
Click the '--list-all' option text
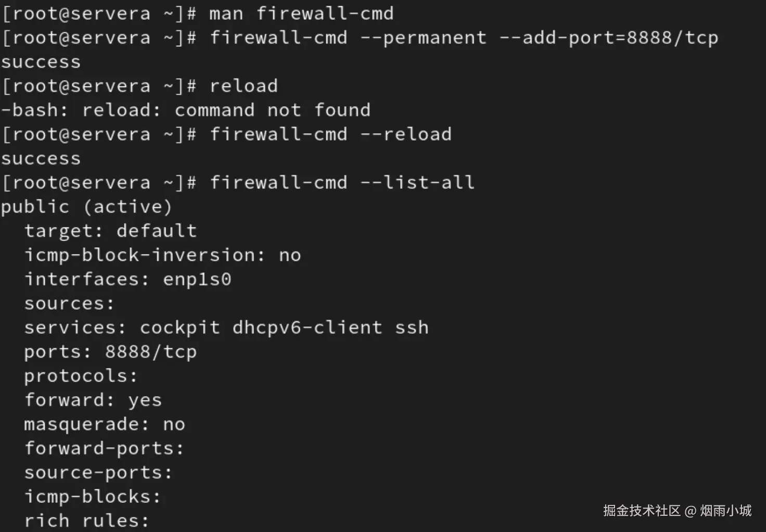click(417, 183)
